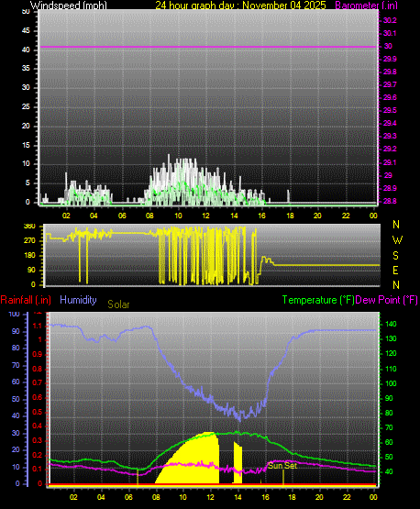
Task: Select the "Solar" legend label
Action: pos(118,304)
